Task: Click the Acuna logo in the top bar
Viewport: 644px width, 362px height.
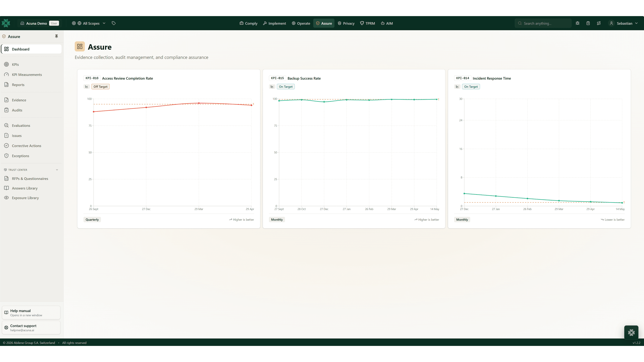Action: (6, 23)
